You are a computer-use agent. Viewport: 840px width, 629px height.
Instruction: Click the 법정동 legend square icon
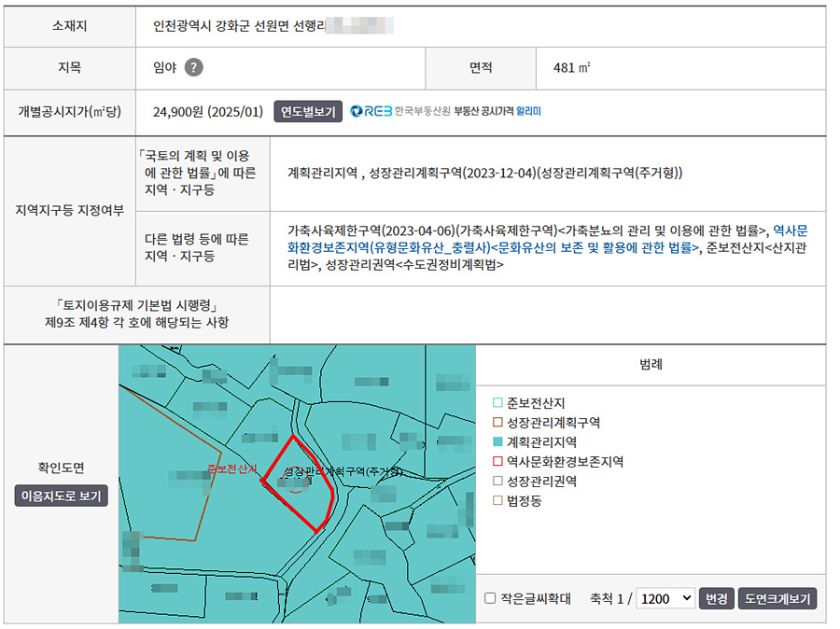click(497, 500)
